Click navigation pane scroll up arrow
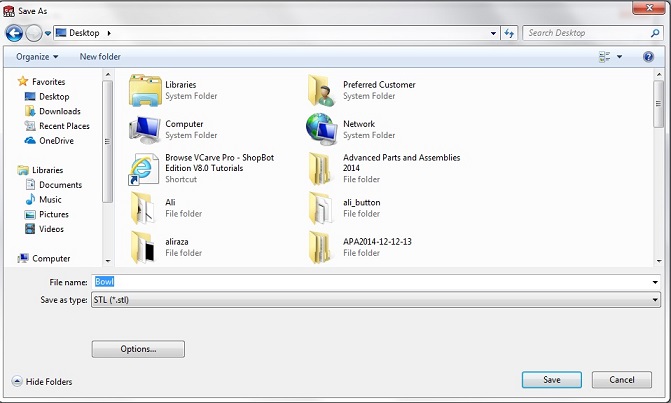Image resolution: width=671 pixels, height=403 pixels. (x=107, y=75)
